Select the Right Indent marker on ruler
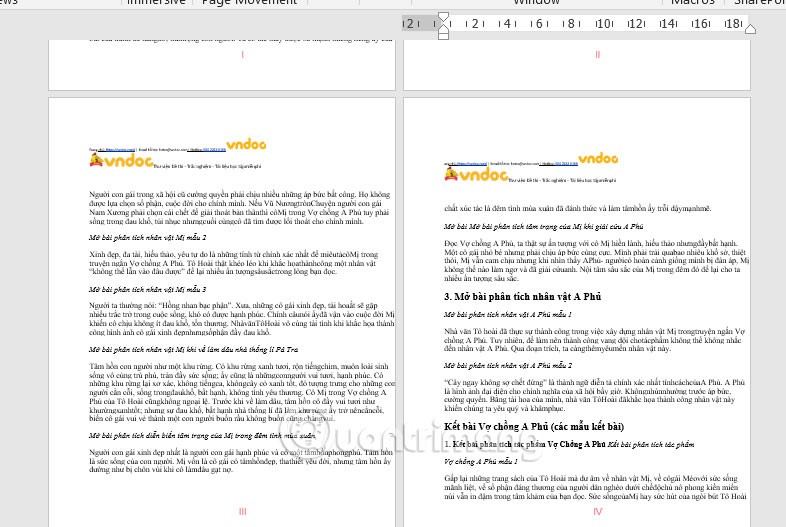The width and height of the screenshot is (786, 527). pos(750,29)
